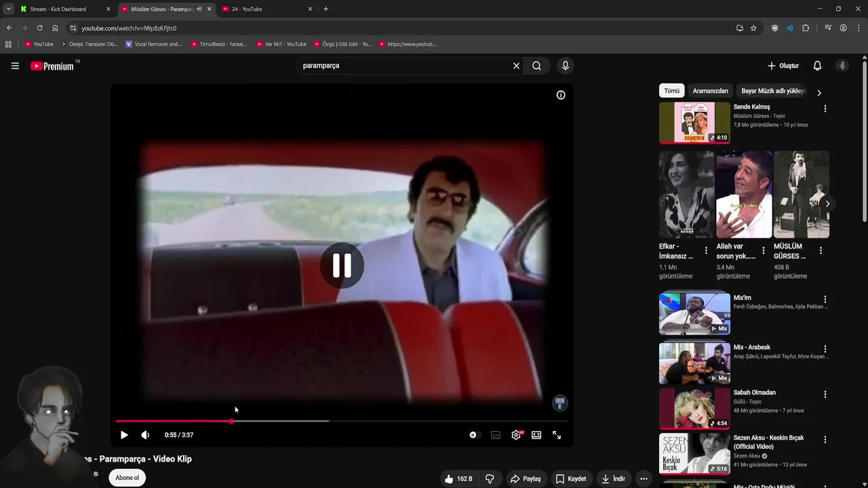The image size is (868, 488).
Task: Download video with İndir
Action: pyautogui.click(x=613, y=479)
